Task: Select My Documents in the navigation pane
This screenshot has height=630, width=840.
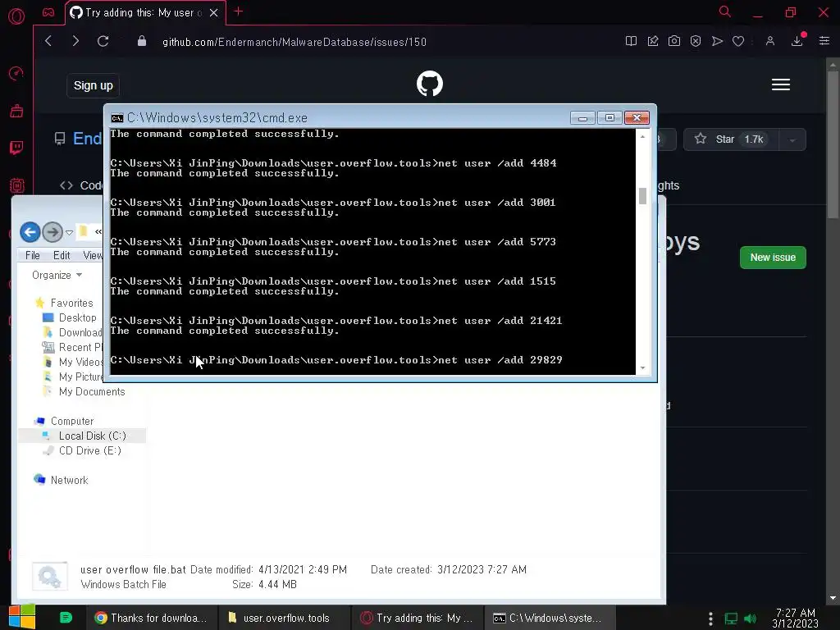Action: [x=92, y=391]
